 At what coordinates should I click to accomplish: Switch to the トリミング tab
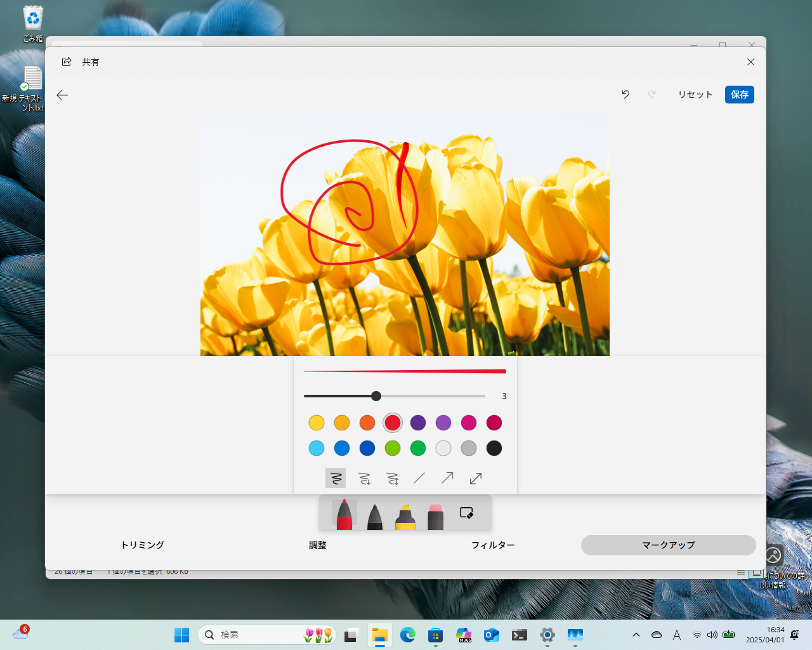[143, 545]
